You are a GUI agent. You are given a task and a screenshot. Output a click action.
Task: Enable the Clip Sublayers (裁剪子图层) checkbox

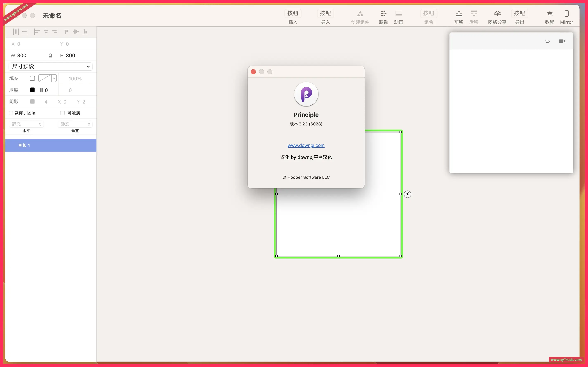(11, 113)
